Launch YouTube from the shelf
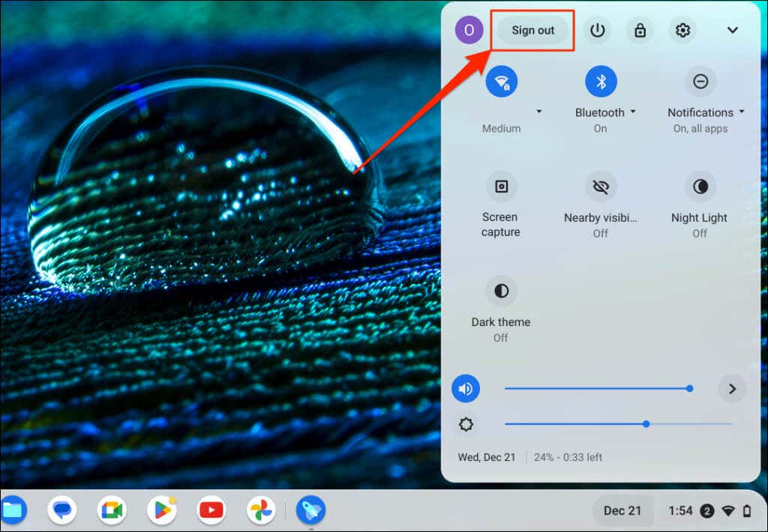 coord(211,510)
